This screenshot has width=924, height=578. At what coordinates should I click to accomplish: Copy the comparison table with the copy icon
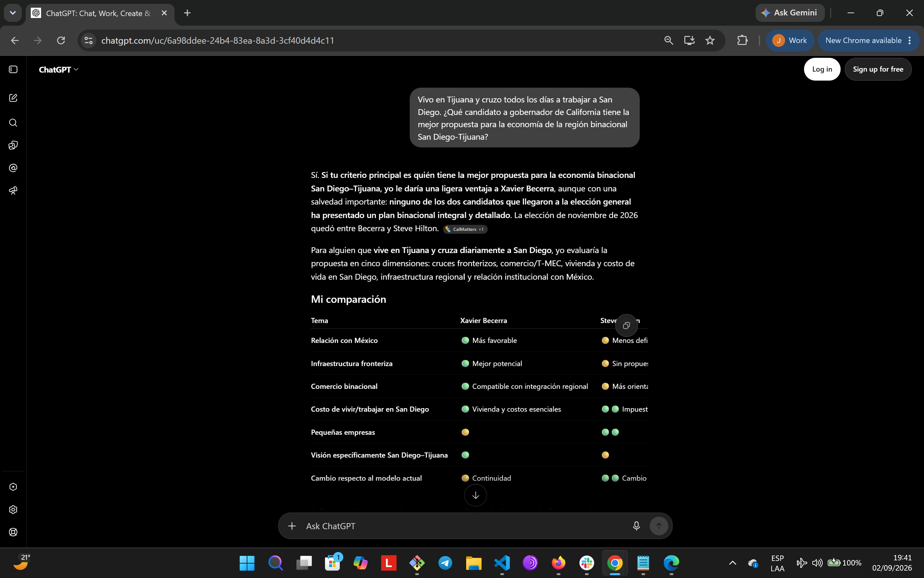click(626, 326)
